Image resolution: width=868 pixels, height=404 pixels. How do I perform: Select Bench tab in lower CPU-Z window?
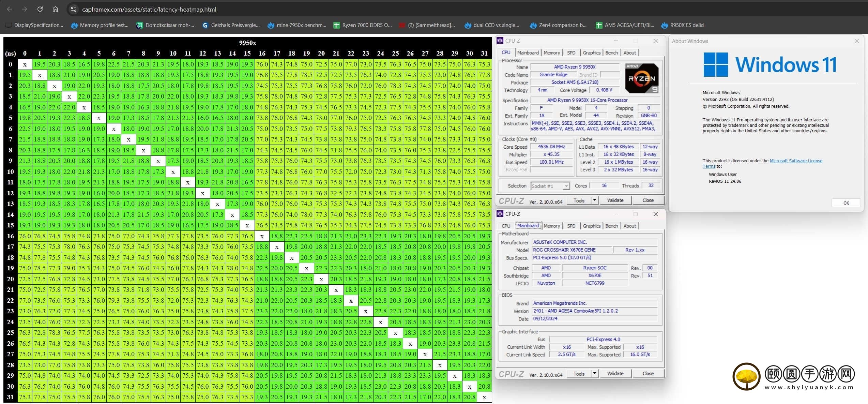click(611, 226)
